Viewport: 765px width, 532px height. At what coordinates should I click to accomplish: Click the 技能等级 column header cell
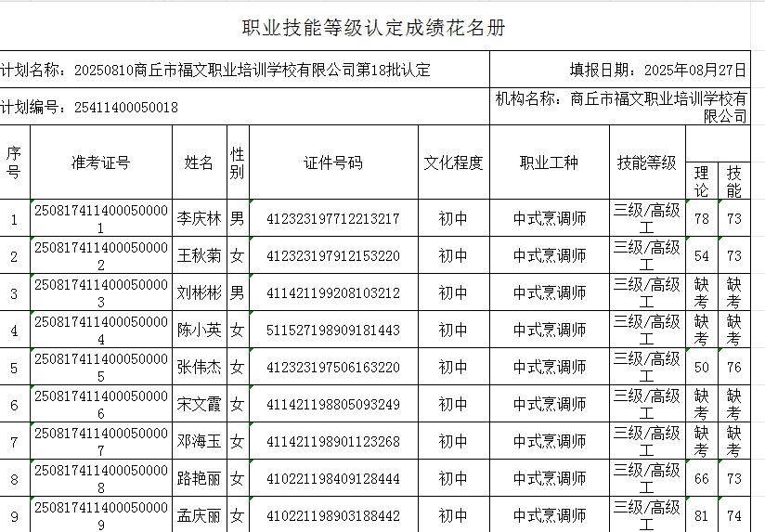(x=647, y=163)
